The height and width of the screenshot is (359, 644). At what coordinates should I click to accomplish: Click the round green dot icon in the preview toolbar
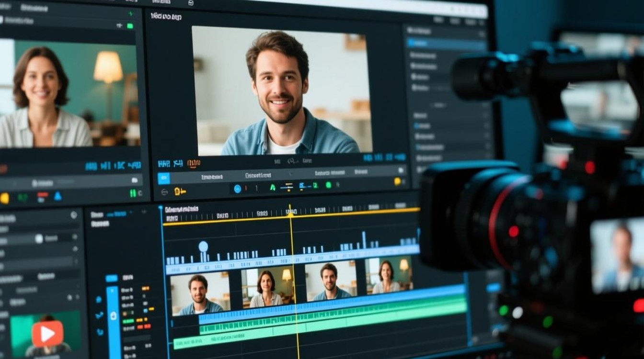(x=329, y=185)
